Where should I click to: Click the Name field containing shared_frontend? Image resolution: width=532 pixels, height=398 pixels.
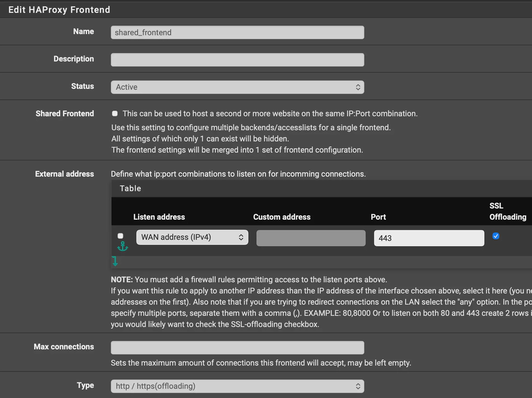point(237,32)
